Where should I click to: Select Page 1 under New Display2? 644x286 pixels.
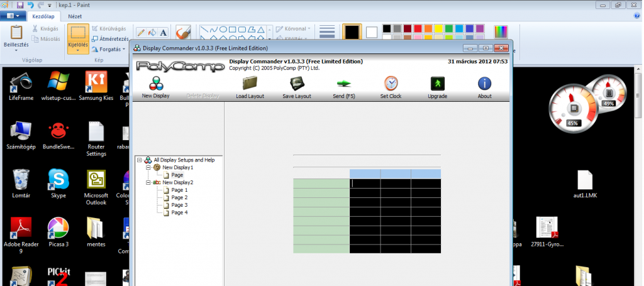point(179,190)
